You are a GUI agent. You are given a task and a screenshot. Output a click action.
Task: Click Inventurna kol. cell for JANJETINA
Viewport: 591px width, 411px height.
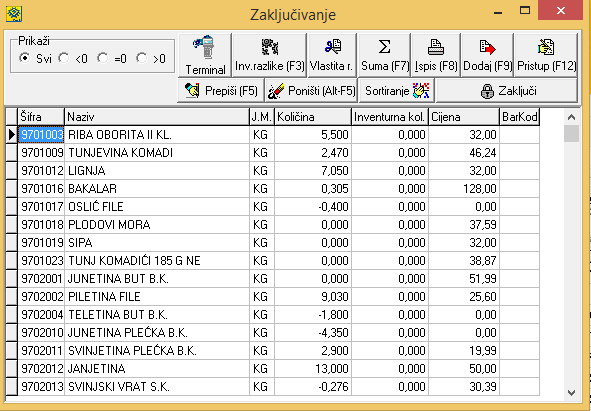pos(390,368)
